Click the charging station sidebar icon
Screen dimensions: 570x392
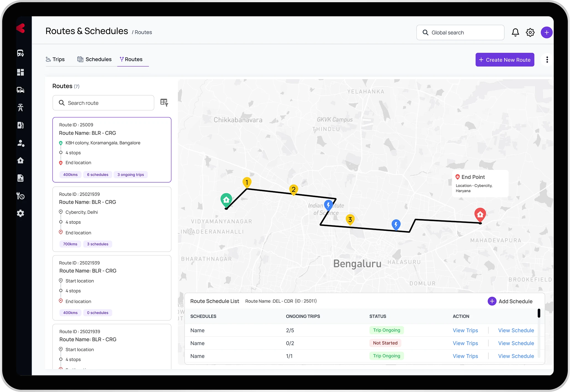pyautogui.click(x=20, y=125)
